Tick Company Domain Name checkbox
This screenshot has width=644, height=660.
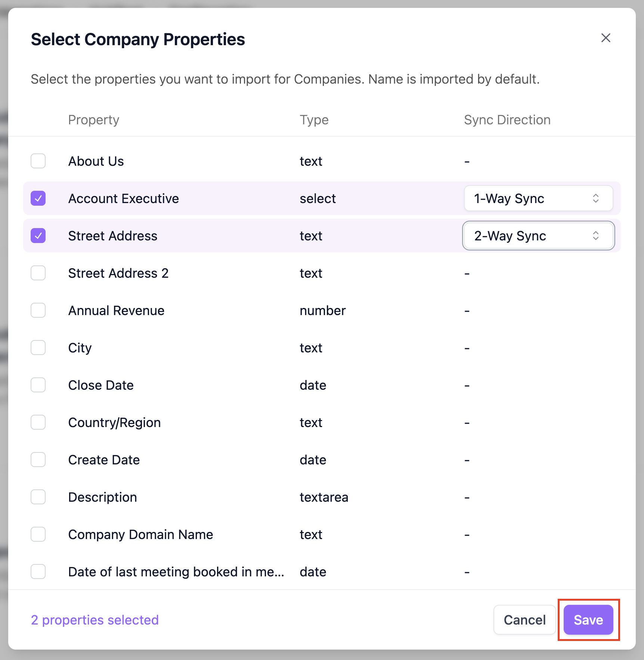38,534
